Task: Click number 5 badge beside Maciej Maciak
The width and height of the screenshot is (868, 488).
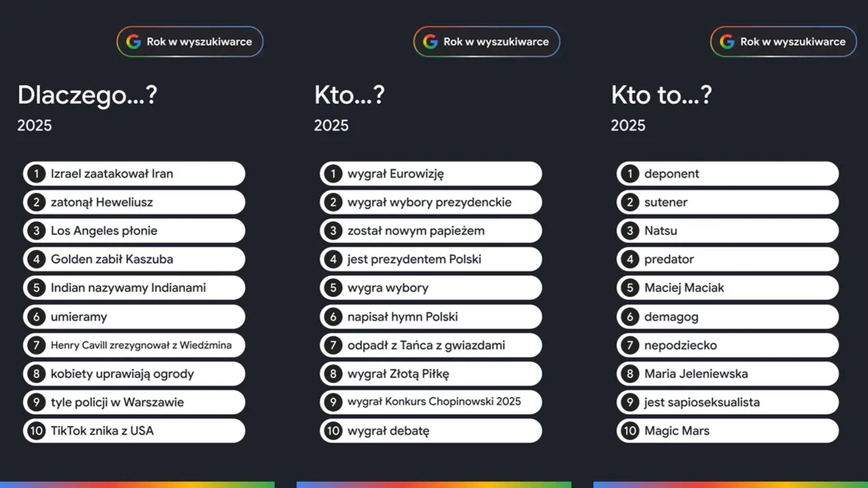Action: click(630, 288)
